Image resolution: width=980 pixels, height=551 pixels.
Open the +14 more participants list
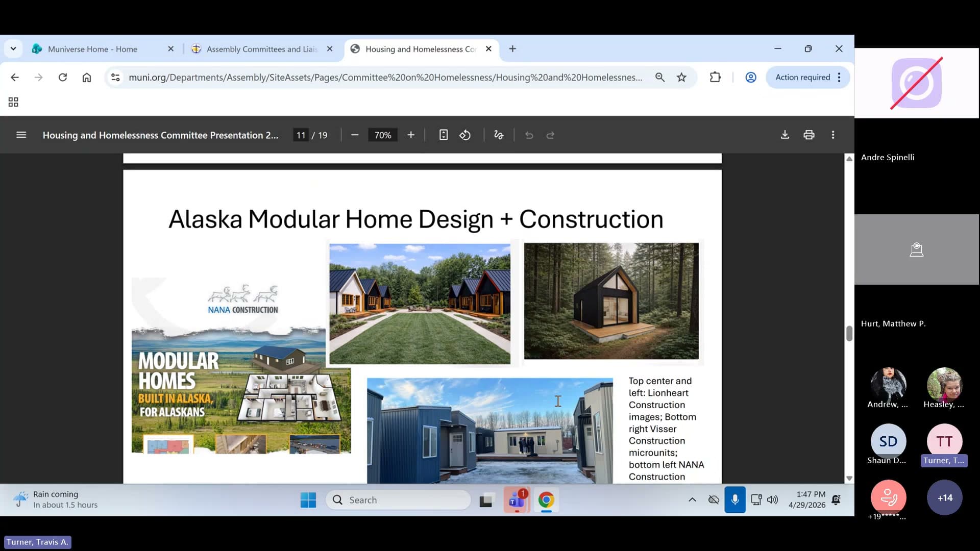point(945,497)
